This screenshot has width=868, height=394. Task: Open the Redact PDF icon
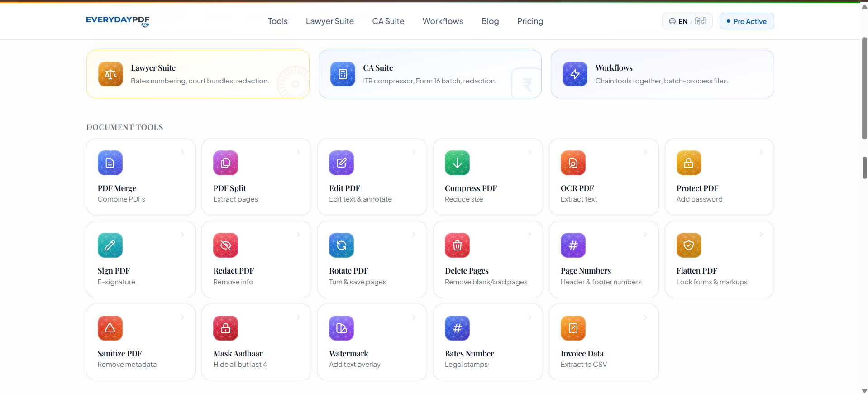(x=225, y=245)
